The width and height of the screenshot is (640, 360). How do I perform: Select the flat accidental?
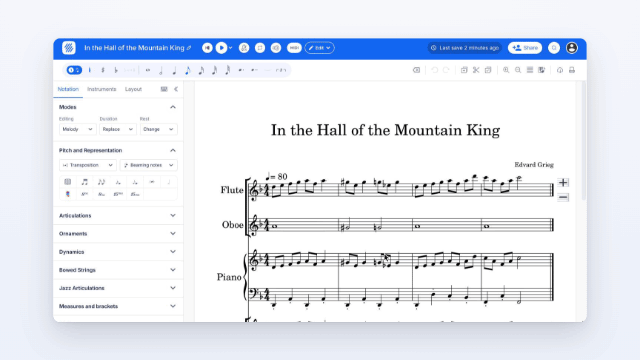tap(116, 70)
